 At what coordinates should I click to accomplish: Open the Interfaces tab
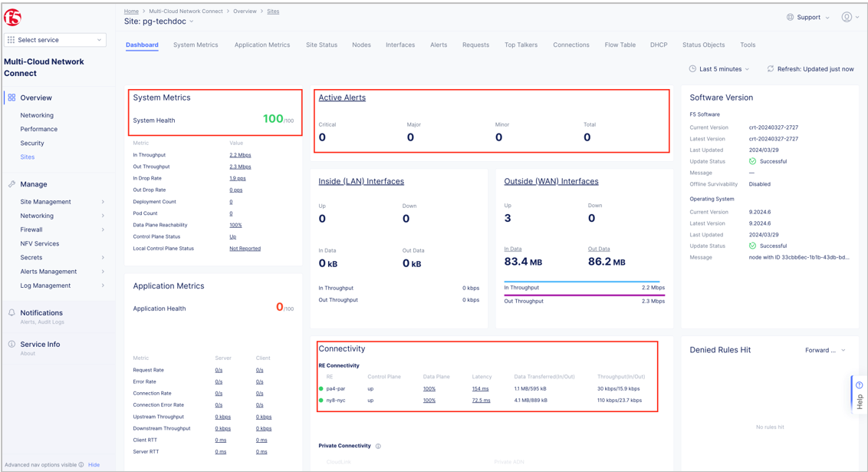tap(400, 45)
